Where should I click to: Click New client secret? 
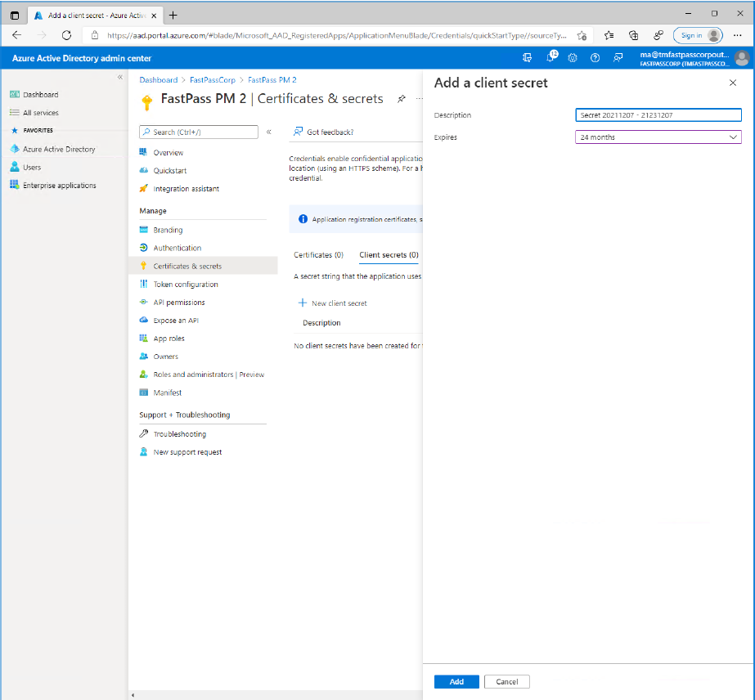[x=333, y=303]
